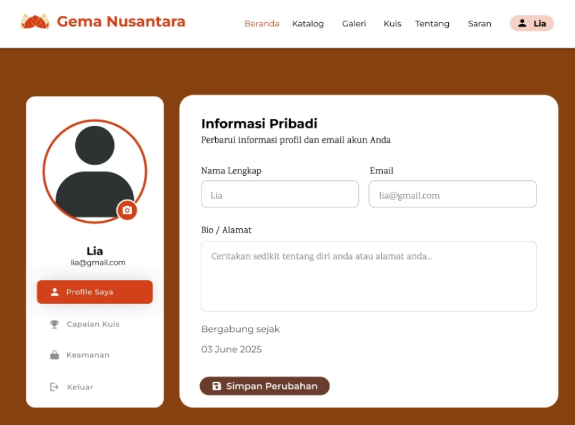This screenshot has width=575, height=425.
Task: Focus the Nama Lengkap input field
Action: pos(280,194)
